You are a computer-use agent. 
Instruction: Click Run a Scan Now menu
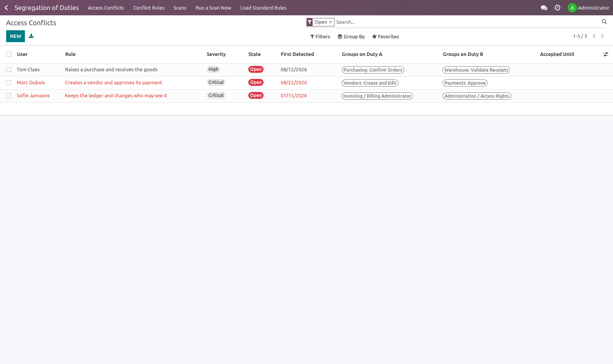(213, 8)
